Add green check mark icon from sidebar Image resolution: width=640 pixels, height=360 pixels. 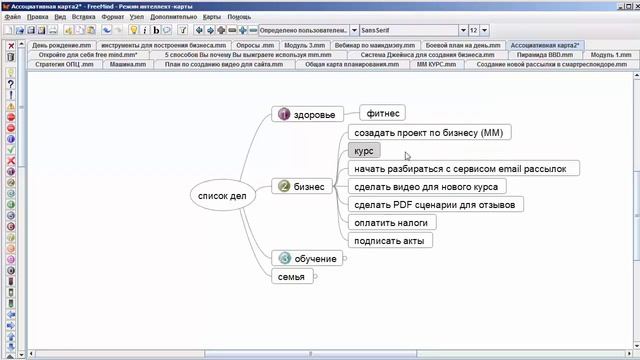click(11, 150)
